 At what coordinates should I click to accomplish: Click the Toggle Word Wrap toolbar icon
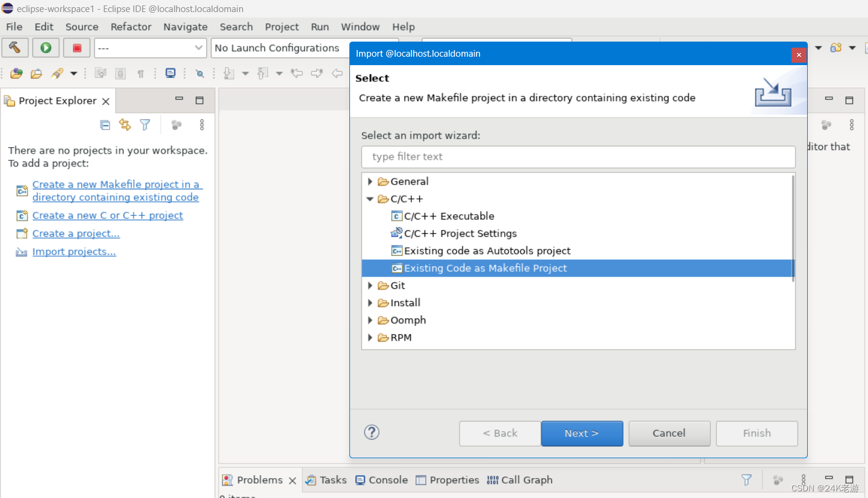click(101, 74)
